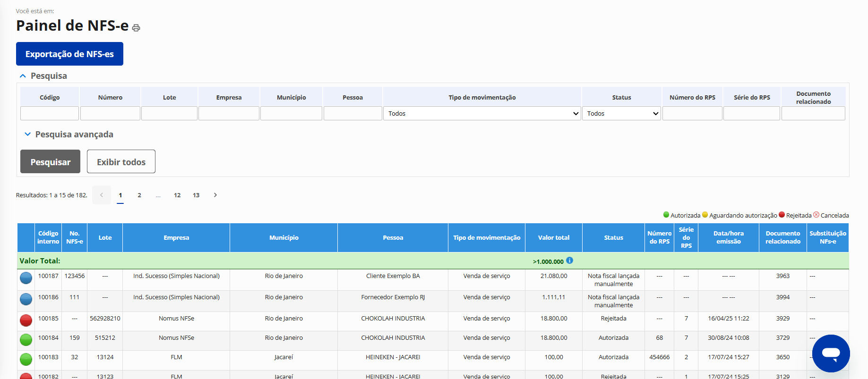The width and height of the screenshot is (868, 379).
Task: Open the Status filter dropdown
Action: coord(621,113)
